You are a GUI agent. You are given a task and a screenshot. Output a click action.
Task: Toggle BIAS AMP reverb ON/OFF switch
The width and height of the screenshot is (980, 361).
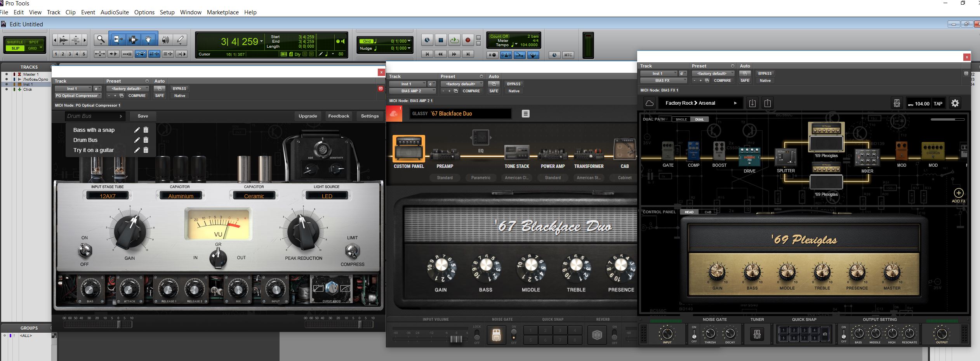614,334
